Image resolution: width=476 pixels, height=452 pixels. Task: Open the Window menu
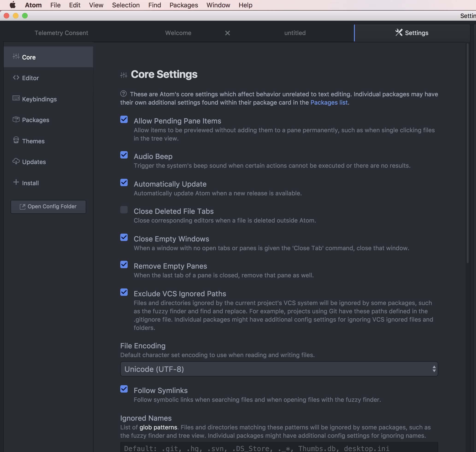click(218, 5)
